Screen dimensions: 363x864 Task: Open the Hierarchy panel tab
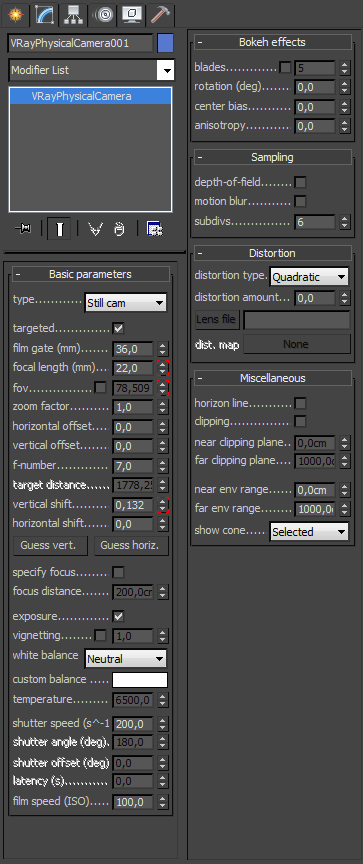pos(73,15)
